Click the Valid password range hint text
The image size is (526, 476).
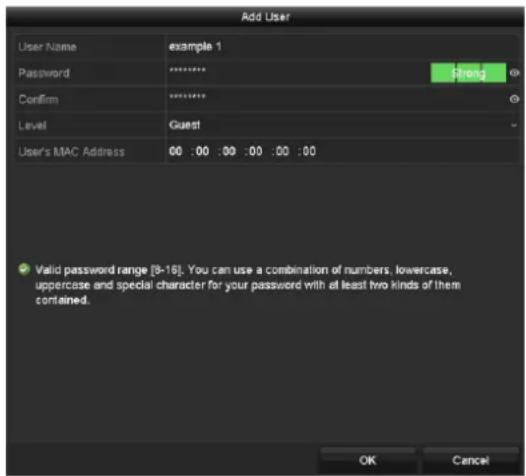click(x=248, y=285)
